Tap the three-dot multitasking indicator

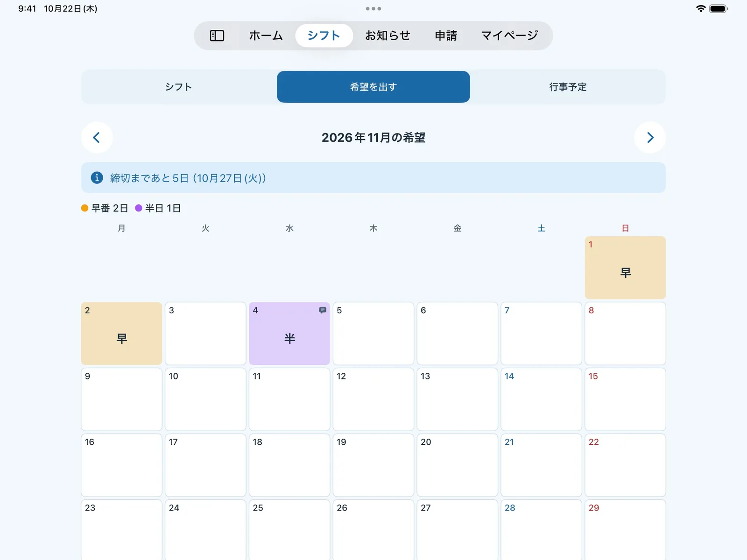click(x=373, y=8)
